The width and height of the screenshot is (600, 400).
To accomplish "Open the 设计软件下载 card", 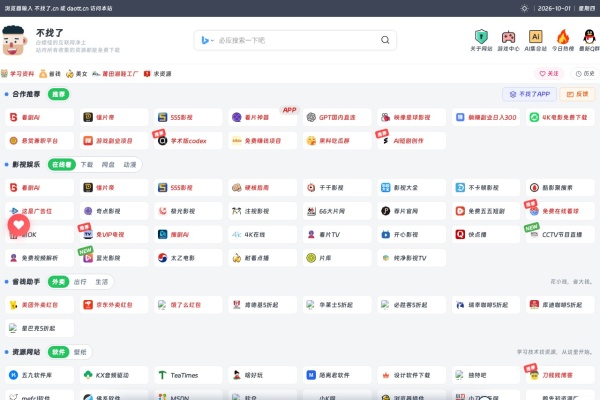I will click(x=411, y=375).
